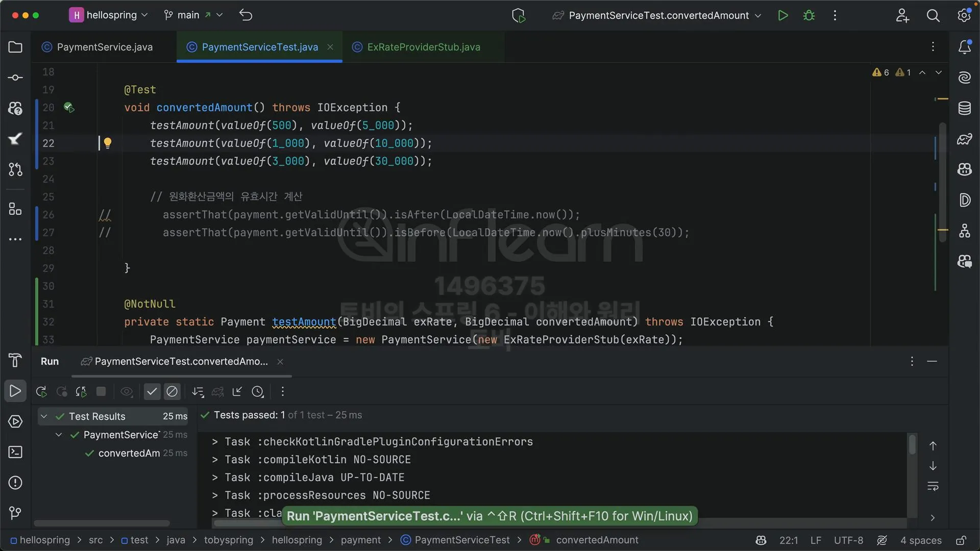Click LF line separator in status bar
Viewport: 980px width, 551px height.
click(816, 540)
